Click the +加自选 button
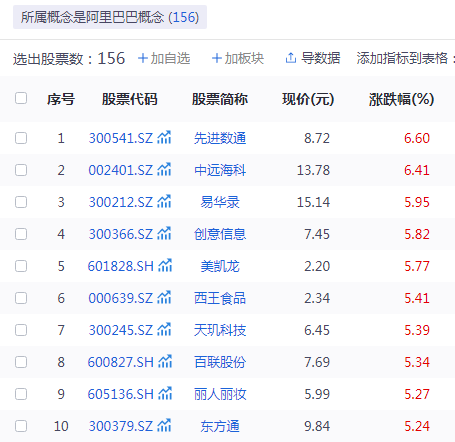The width and height of the screenshot is (455, 442). point(164,58)
